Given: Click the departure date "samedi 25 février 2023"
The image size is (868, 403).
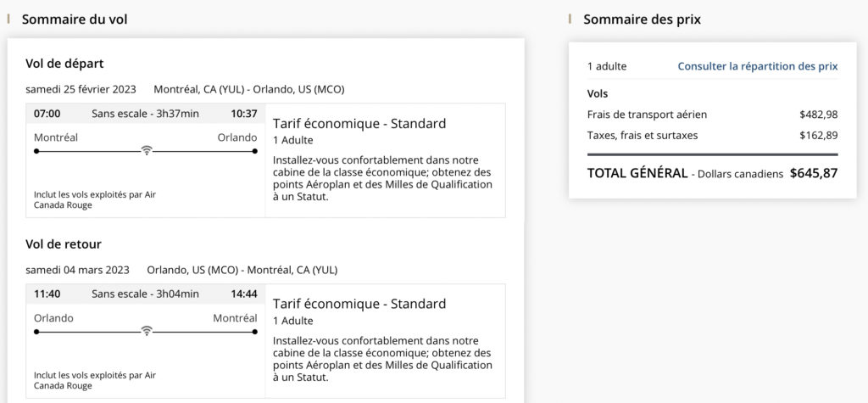Looking at the screenshot, I should click(x=81, y=89).
